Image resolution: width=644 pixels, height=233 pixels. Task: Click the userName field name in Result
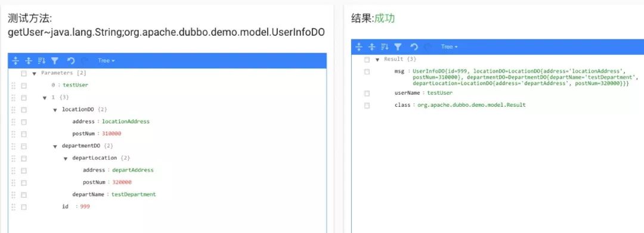[407, 93]
